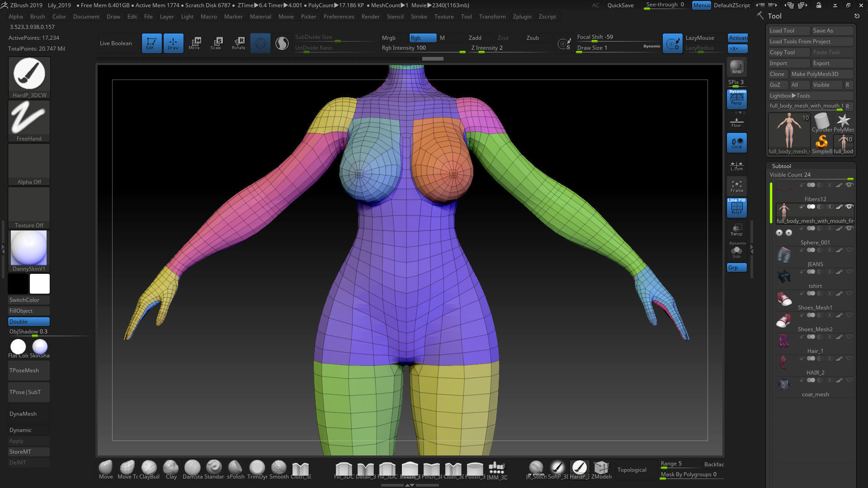
Task: Toggle visibility eye for full_body_mesh subtool
Action: (x=849, y=206)
